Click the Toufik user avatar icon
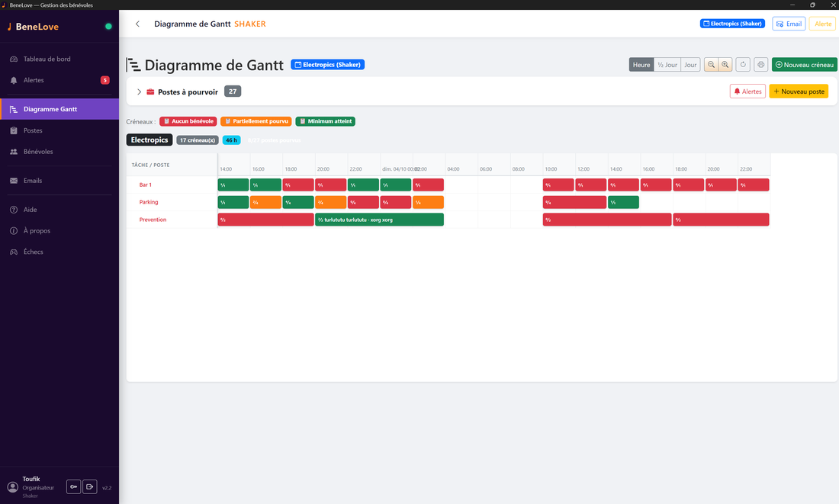 click(13, 487)
